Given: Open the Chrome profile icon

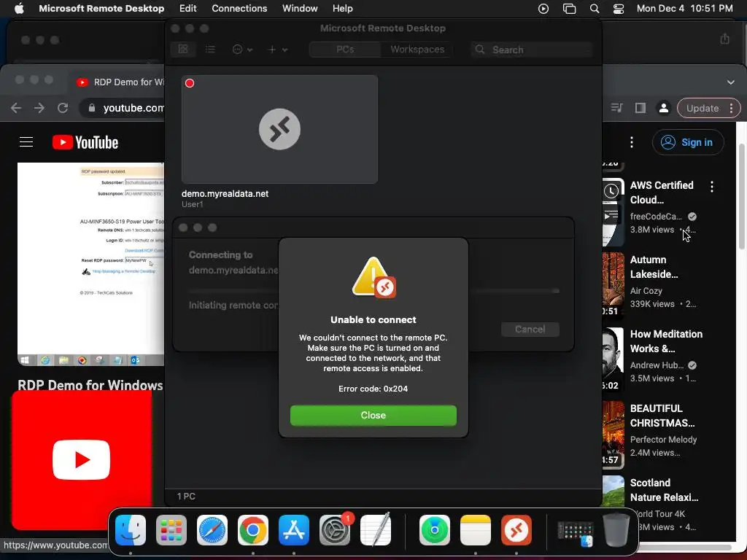Looking at the screenshot, I should pos(663,108).
